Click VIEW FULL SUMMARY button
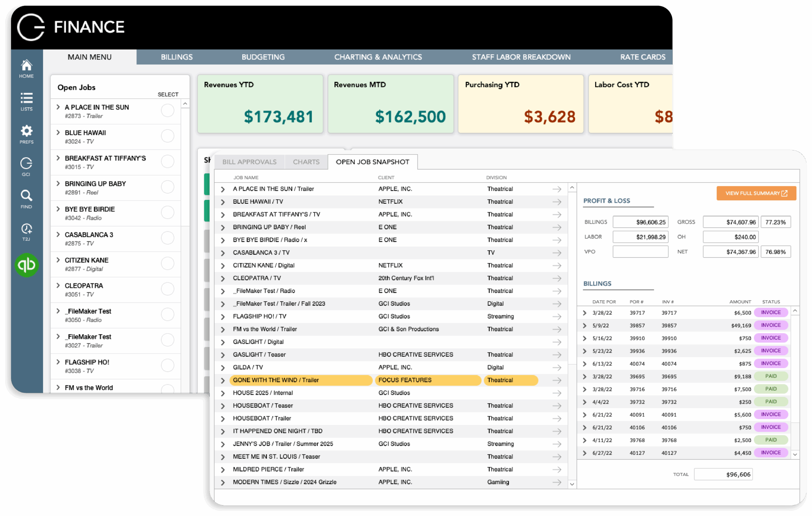This screenshot has width=812, height=516. pyautogui.click(x=756, y=193)
